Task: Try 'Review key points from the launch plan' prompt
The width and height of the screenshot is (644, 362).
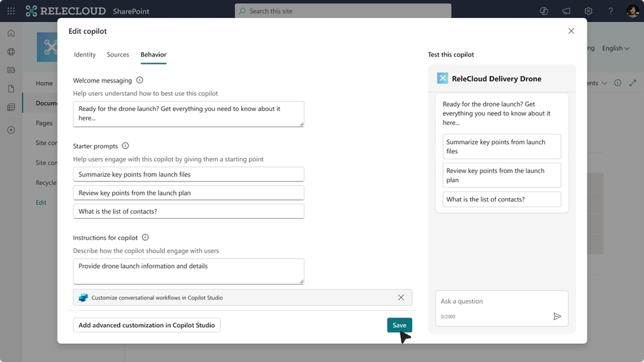Action: click(x=502, y=175)
